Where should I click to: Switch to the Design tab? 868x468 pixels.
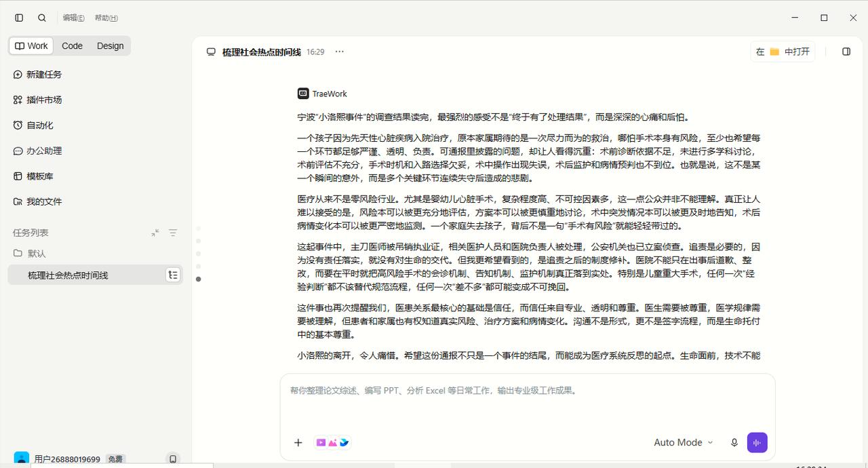coord(110,46)
